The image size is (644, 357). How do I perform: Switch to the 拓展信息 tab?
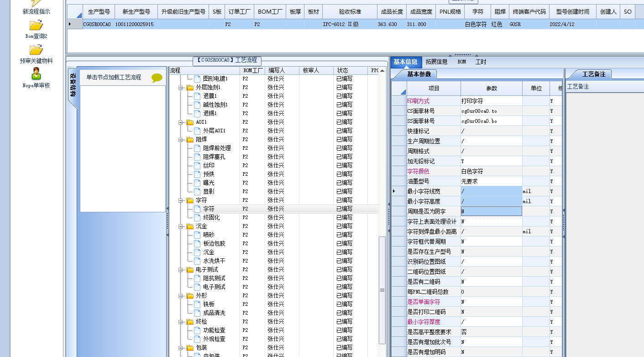[436, 62]
